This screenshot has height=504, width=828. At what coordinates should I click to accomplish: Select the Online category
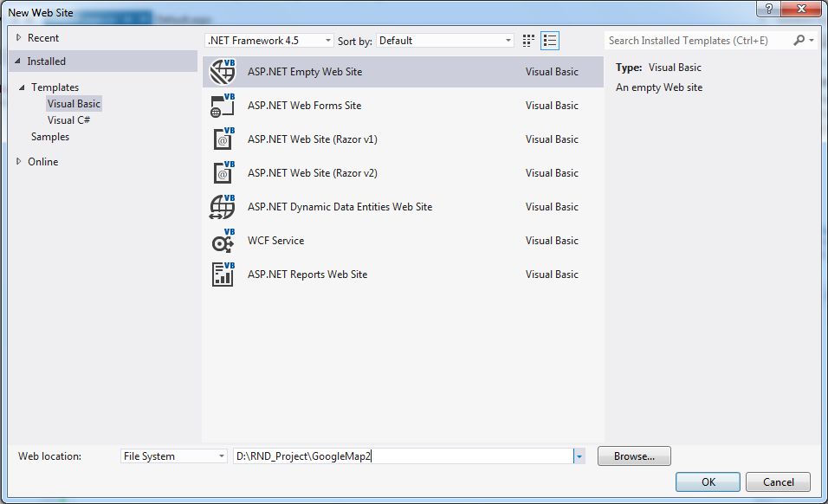tap(42, 161)
